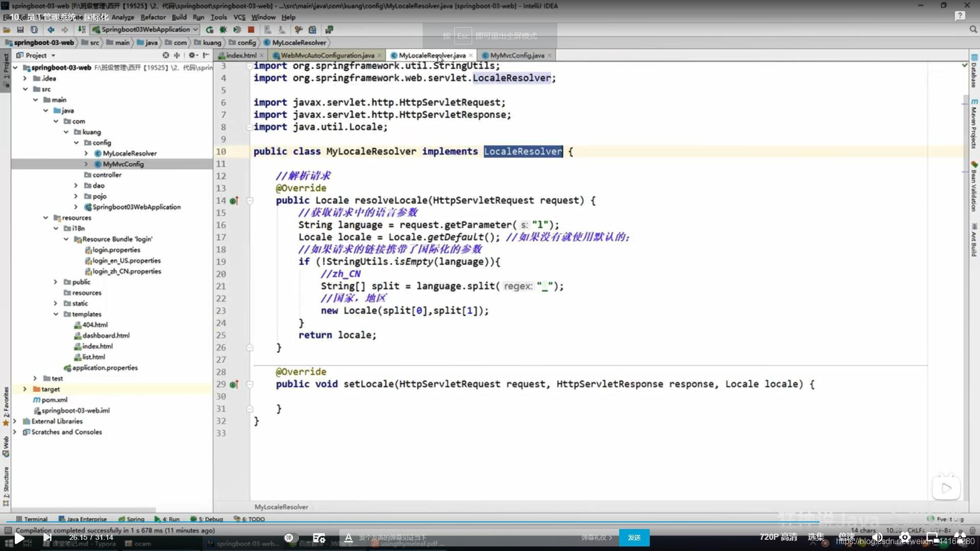980x551 pixels.
Task: Open the Refactor menu
Action: 153,17
